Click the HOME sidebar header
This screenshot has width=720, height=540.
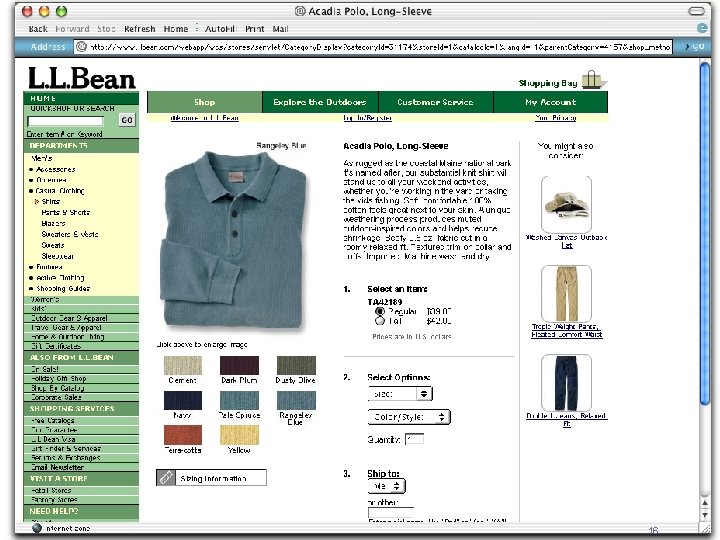81,98
